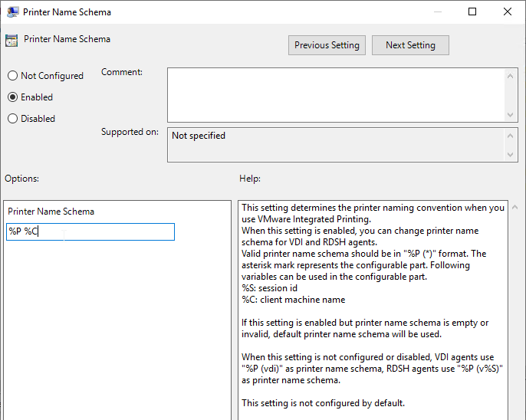Click the Printer Name Schema text field
Screen dimensions: 526x420
(90, 231)
